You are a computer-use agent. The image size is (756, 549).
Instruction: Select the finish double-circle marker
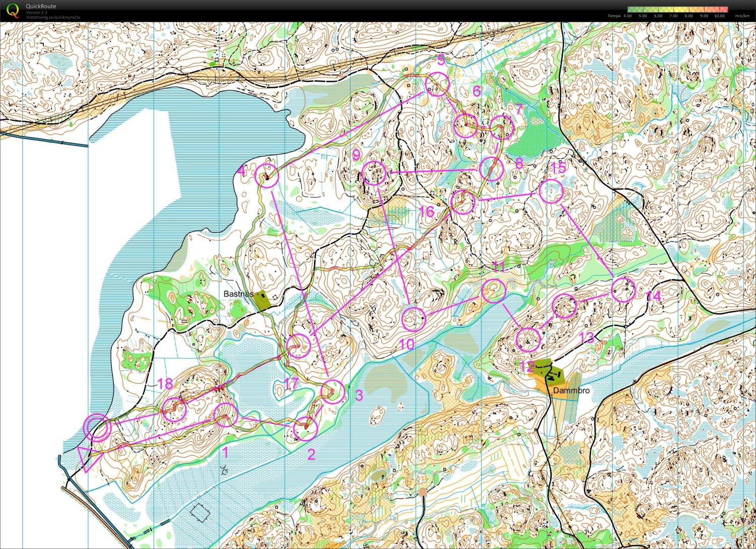click(x=97, y=428)
